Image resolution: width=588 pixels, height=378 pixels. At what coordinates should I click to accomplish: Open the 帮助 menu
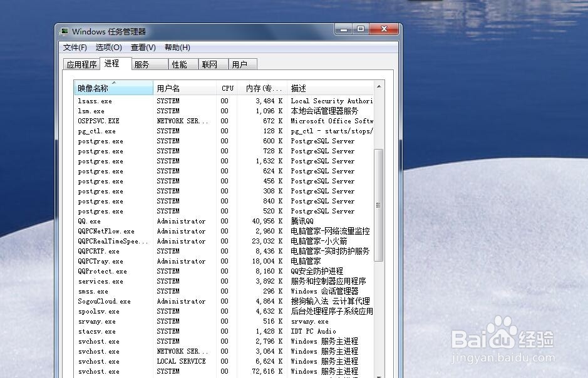click(177, 47)
